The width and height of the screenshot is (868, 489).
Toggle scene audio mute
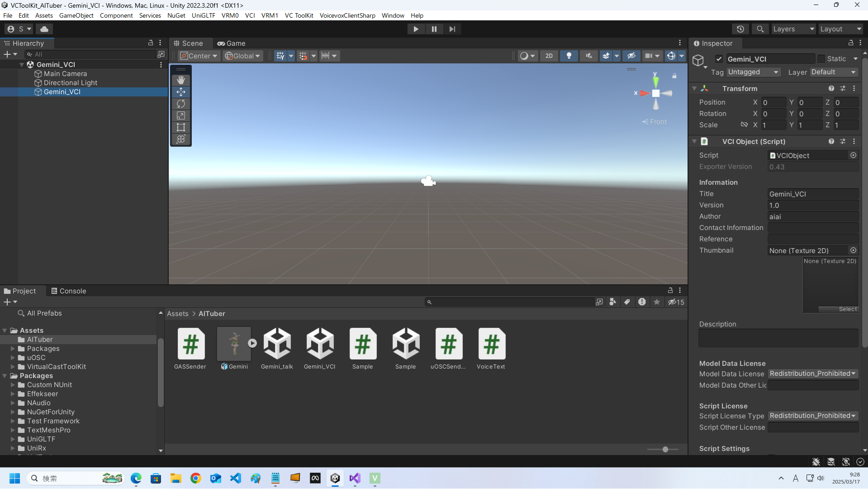(x=589, y=56)
